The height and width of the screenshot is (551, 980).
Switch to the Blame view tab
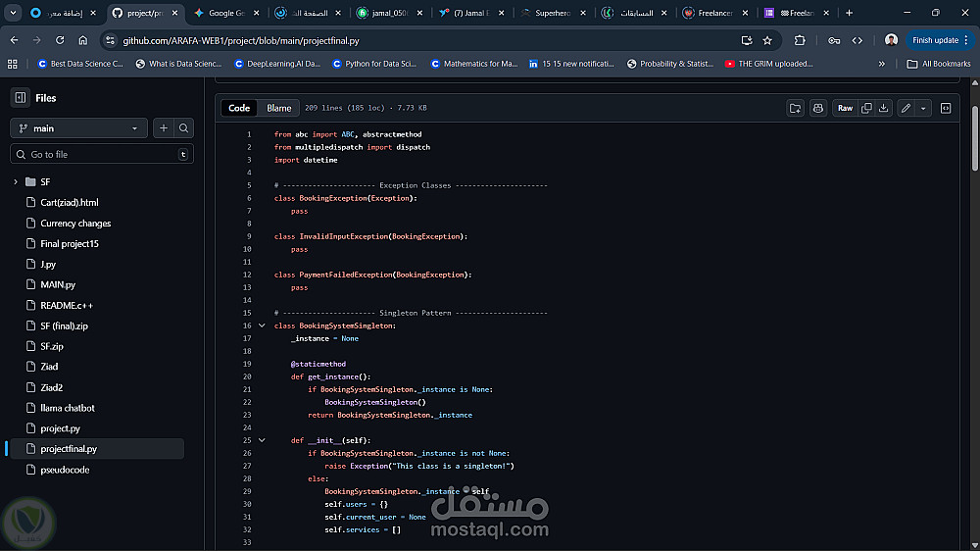pyautogui.click(x=278, y=108)
